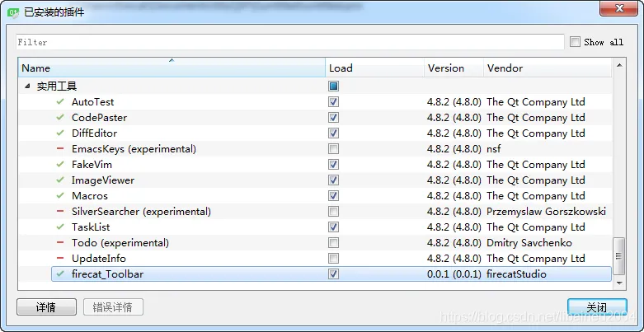Uncheck the ImageViewer load checkbox
The width and height of the screenshot is (644, 332).
tap(333, 180)
